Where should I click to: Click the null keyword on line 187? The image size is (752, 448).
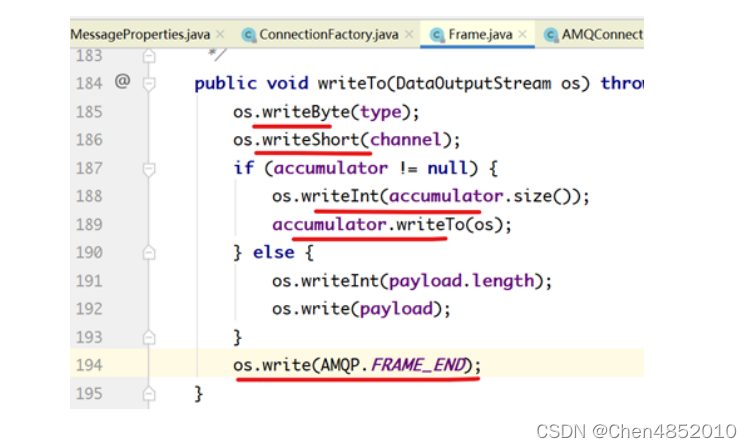(447, 168)
